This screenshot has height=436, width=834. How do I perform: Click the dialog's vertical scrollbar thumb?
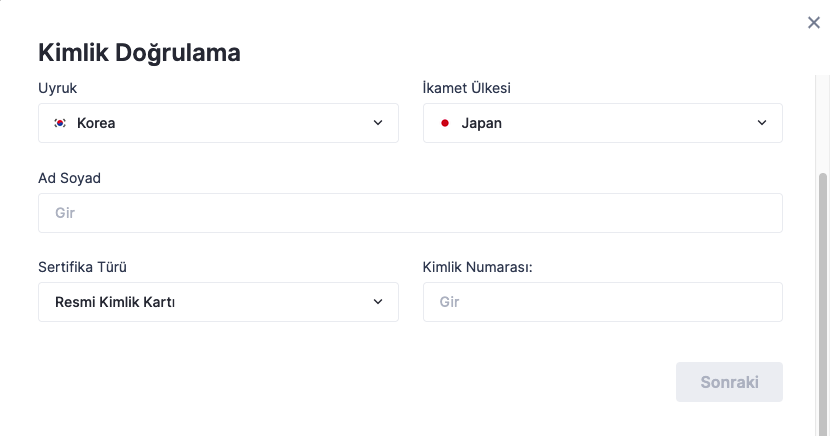(823, 300)
